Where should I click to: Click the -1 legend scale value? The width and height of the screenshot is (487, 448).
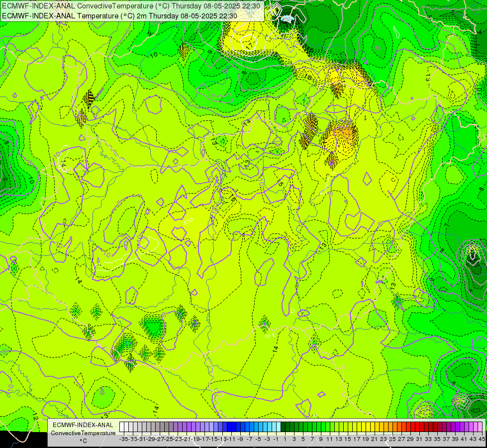[276, 440]
